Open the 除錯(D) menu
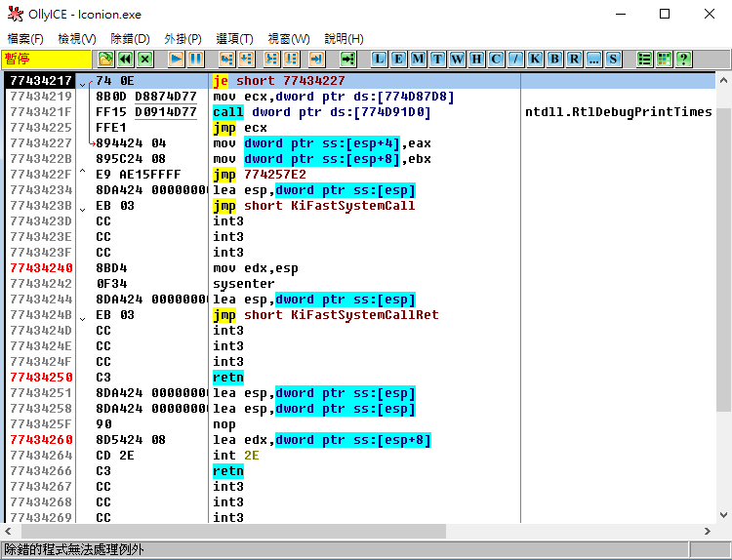 (x=130, y=39)
